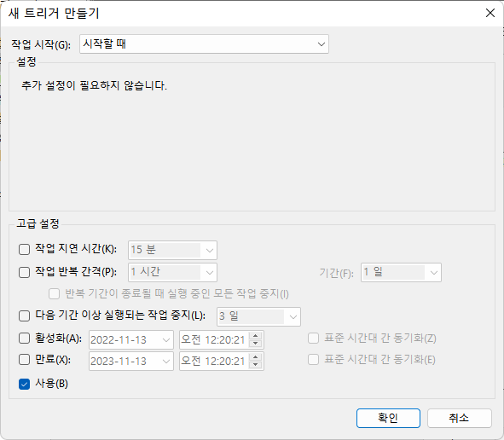
Task: Uncheck the 사용(B) checkbox
Action: [x=24, y=384]
